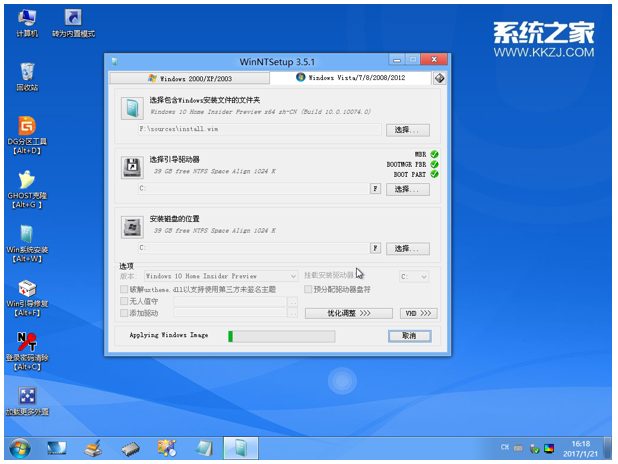
Task: Expand the VHD >>> options
Action: click(419, 313)
